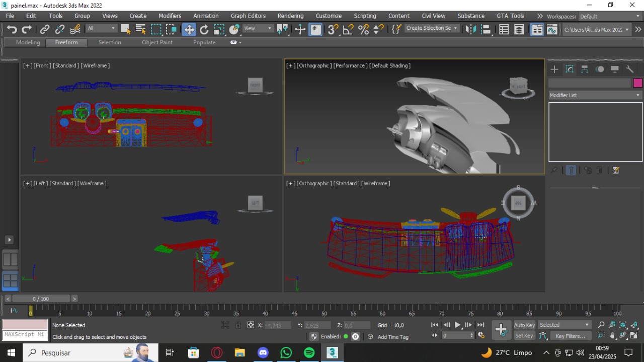
Task: Open the Utilities command panel tab
Action: click(630, 69)
